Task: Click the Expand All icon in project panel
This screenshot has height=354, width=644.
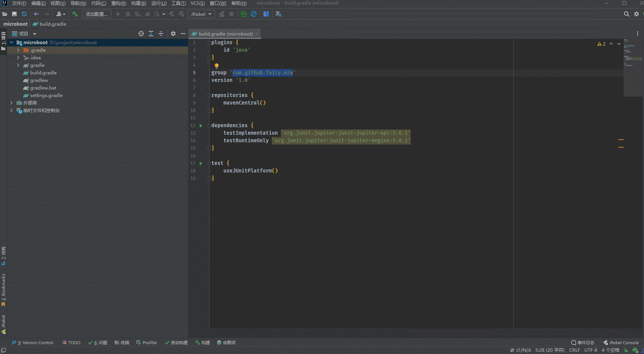Action: pos(151,34)
